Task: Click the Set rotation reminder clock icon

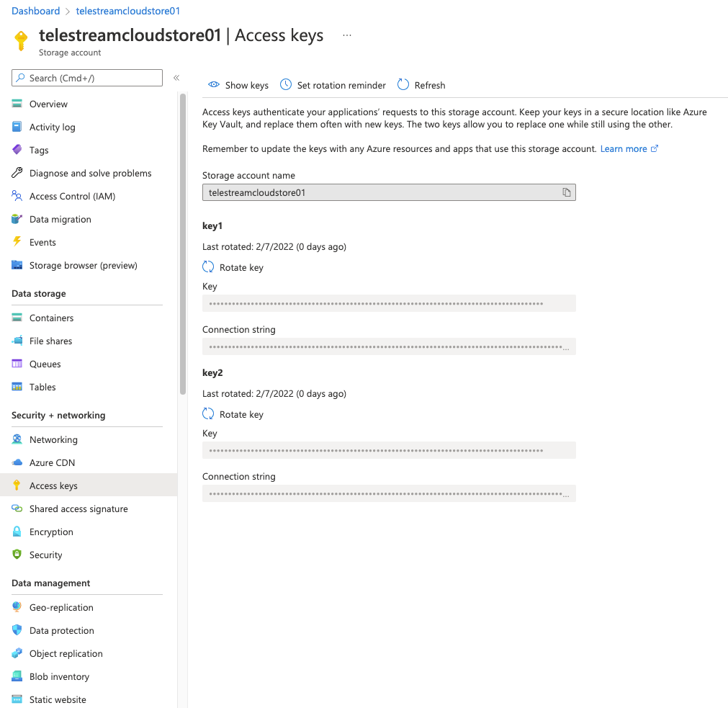Action: (x=286, y=84)
